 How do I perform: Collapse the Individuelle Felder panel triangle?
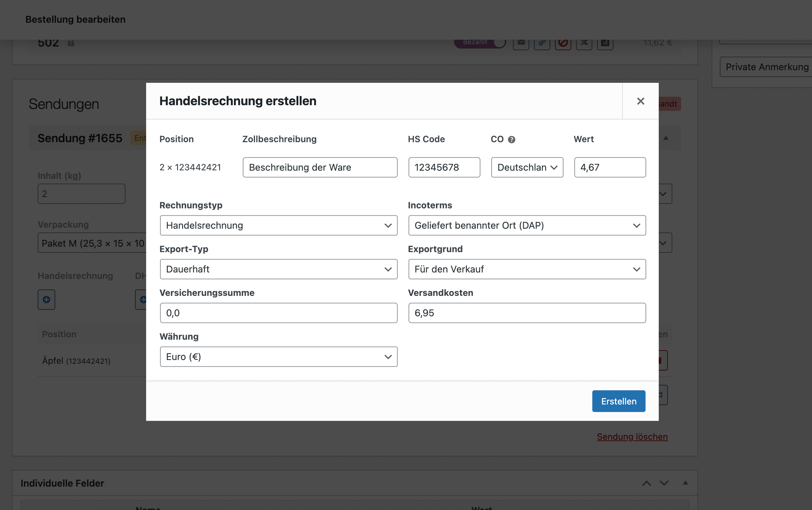point(685,483)
